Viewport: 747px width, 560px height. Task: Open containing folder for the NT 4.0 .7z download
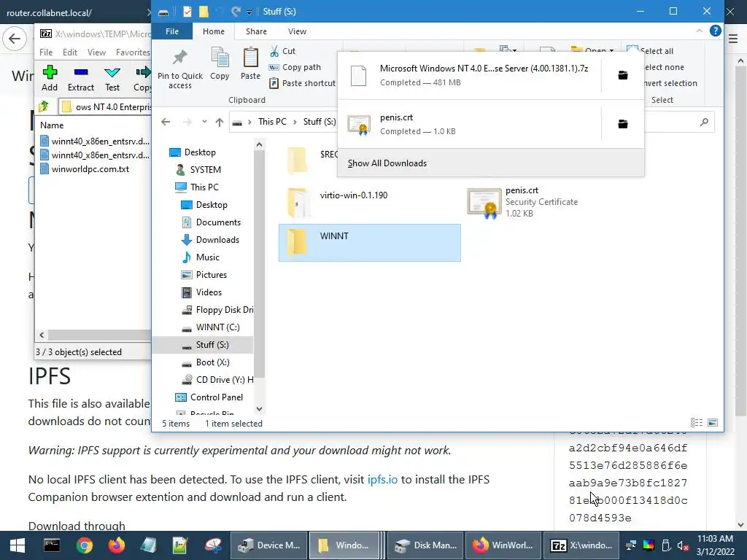pyautogui.click(x=623, y=75)
